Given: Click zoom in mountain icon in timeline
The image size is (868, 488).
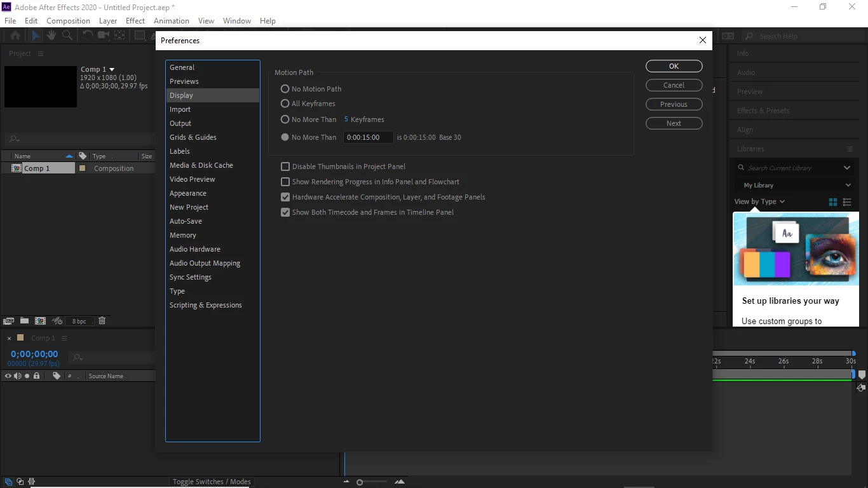Looking at the screenshot, I should (400, 482).
